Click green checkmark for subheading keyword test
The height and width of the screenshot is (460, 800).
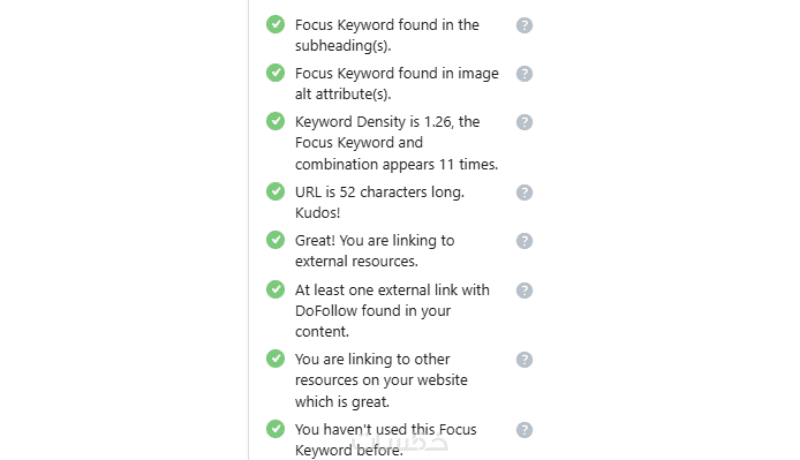275,24
